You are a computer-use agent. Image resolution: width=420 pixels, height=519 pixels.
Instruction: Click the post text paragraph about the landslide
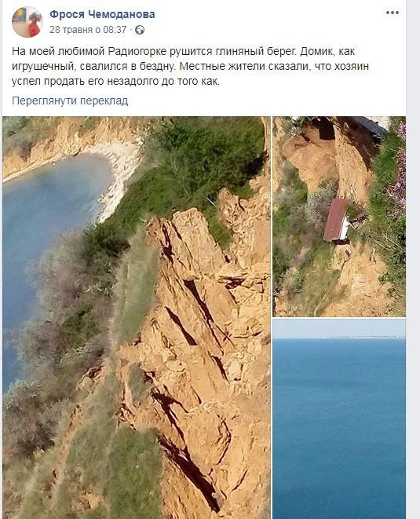tap(190, 66)
